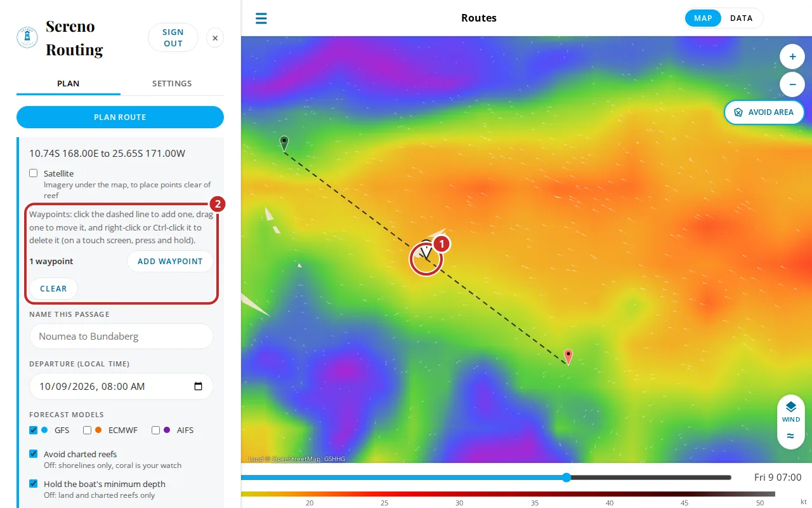The image size is (812, 508).
Task: Click the "1 waypoint" count text
Action: pyautogui.click(x=51, y=262)
